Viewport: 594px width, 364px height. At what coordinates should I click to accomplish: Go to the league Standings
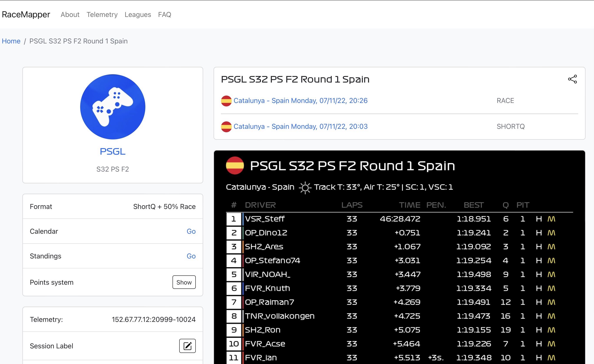pyautogui.click(x=191, y=256)
